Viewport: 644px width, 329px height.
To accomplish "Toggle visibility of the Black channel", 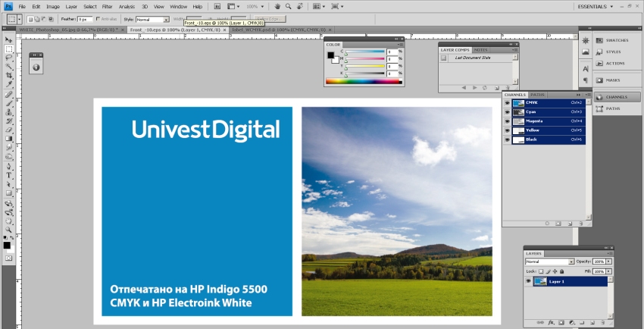I will point(507,139).
